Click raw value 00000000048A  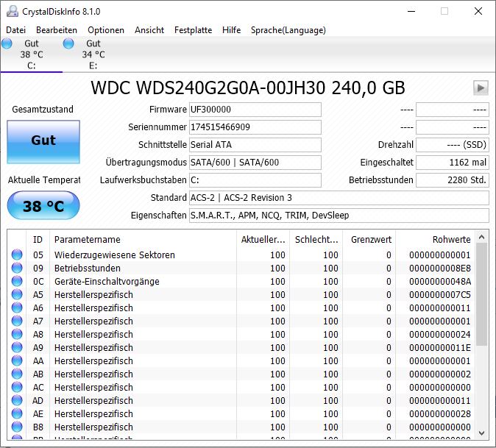click(439, 282)
